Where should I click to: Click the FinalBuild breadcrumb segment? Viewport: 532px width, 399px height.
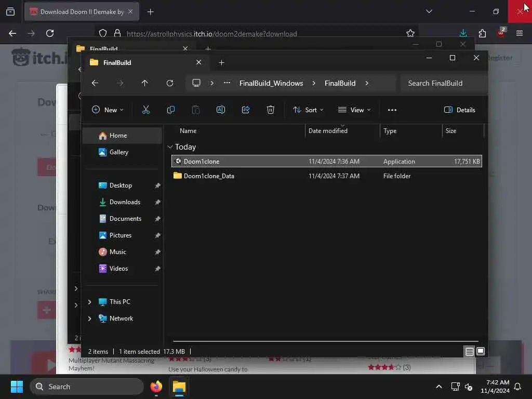(340, 83)
